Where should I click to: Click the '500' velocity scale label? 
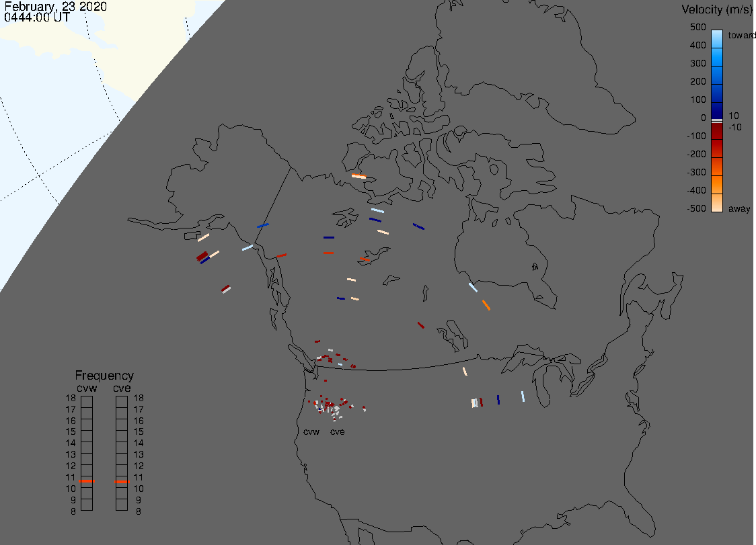(x=697, y=27)
